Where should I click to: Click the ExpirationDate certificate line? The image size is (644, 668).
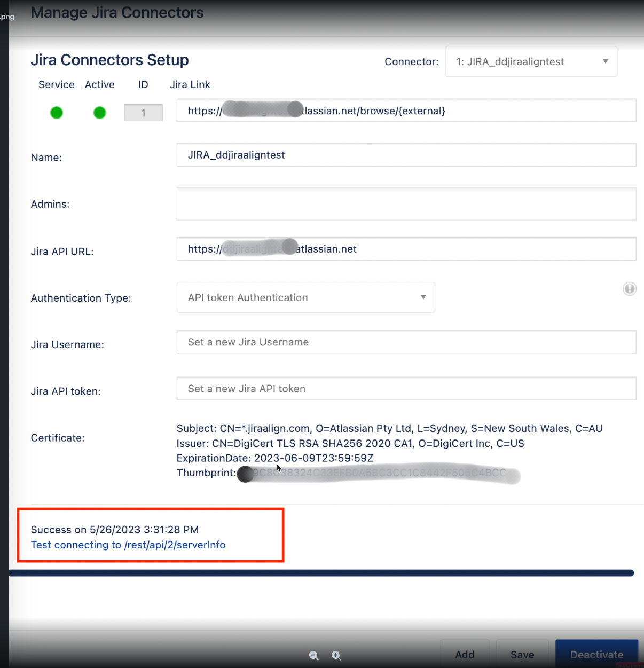(275, 458)
